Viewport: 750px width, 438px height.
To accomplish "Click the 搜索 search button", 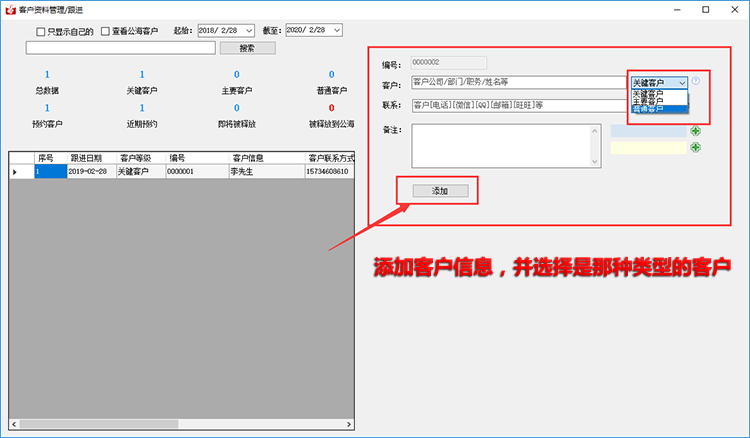I will coord(247,47).
